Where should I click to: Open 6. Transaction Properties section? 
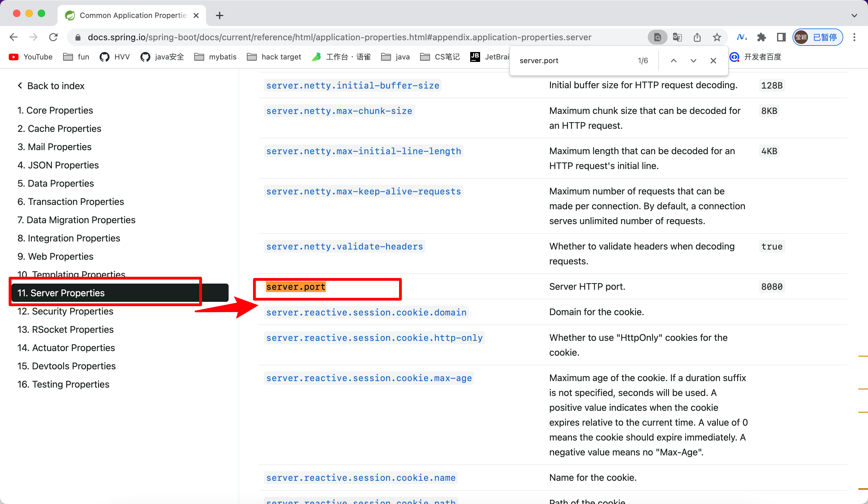point(71,202)
